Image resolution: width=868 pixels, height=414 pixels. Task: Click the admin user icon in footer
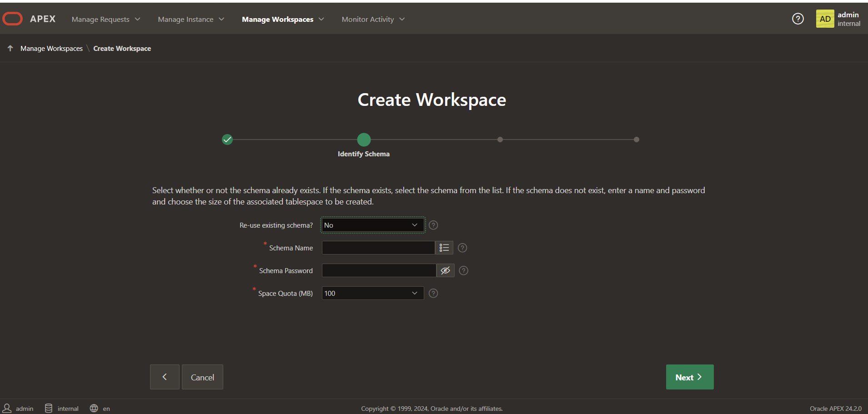pyautogui.click(x=7, y=408)
